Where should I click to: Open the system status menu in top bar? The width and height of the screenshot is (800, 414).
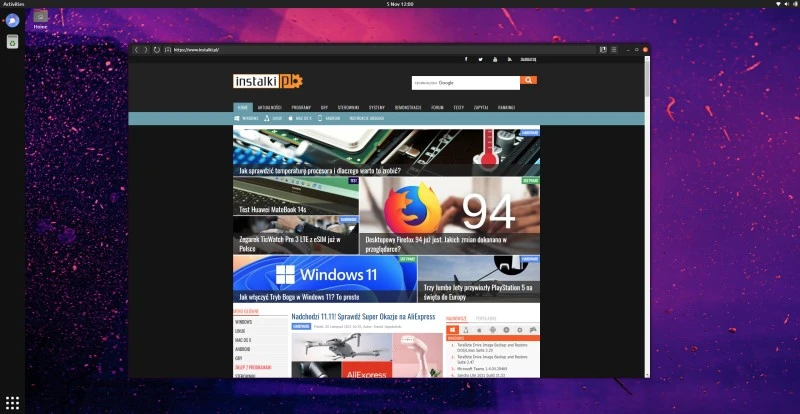(787, 4)
